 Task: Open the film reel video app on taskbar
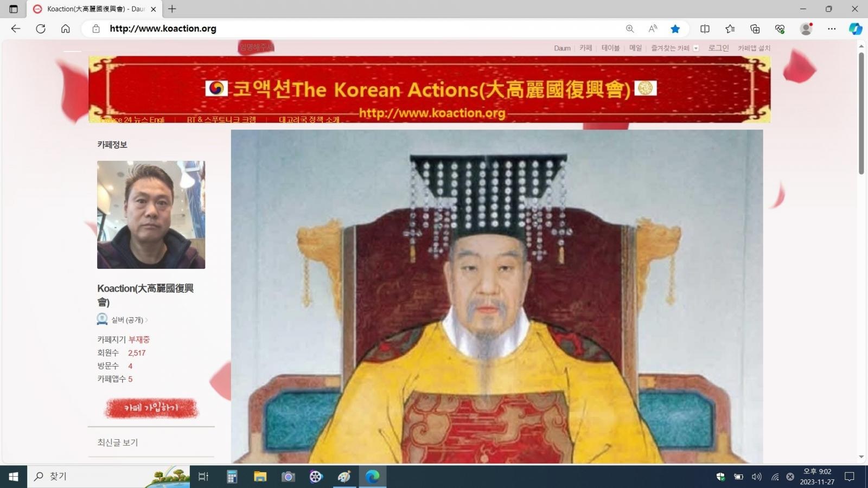coord(316,477)
